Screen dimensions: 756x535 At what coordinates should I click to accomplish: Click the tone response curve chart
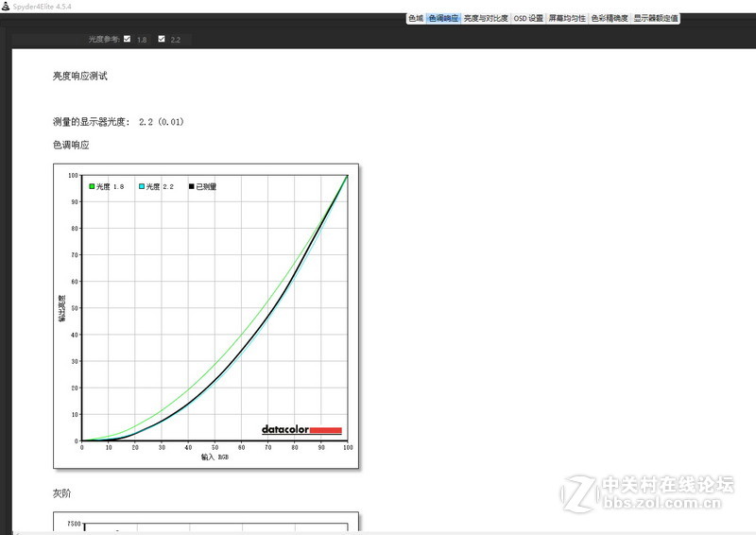pos(206,316)
